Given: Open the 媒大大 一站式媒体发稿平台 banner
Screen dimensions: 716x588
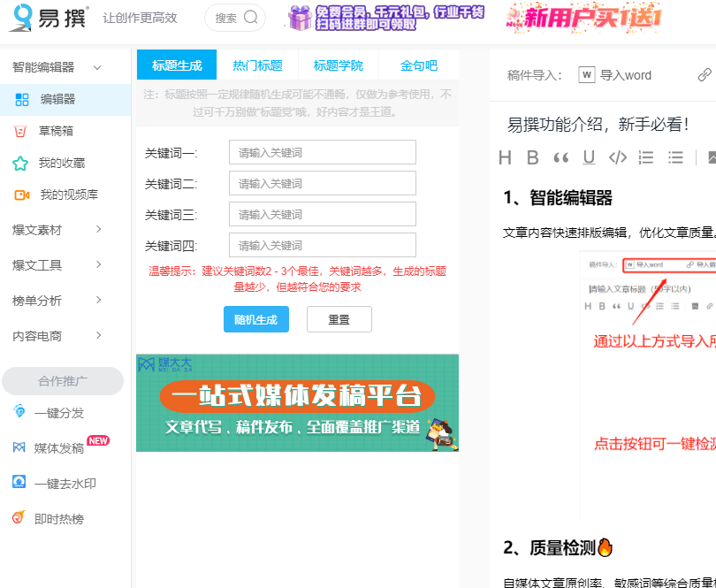Looking at the screenshot, I should tap(297, 402).
